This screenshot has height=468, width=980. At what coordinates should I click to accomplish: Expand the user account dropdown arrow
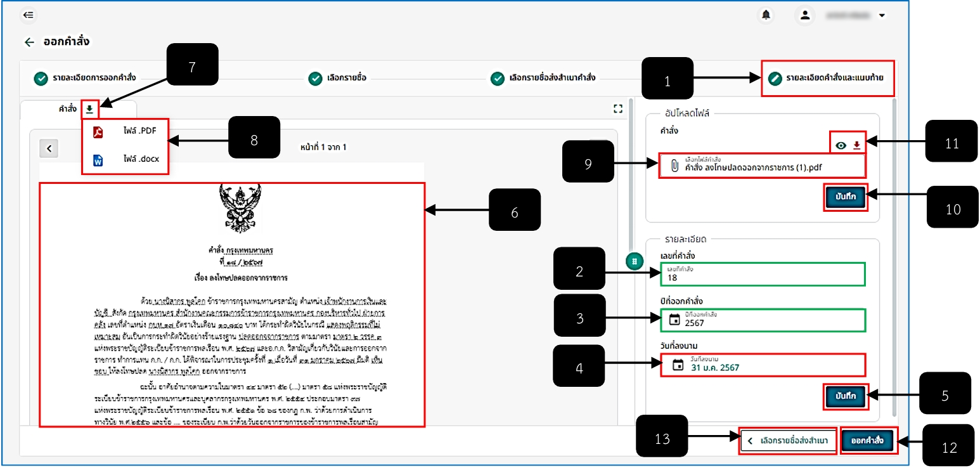882,16
